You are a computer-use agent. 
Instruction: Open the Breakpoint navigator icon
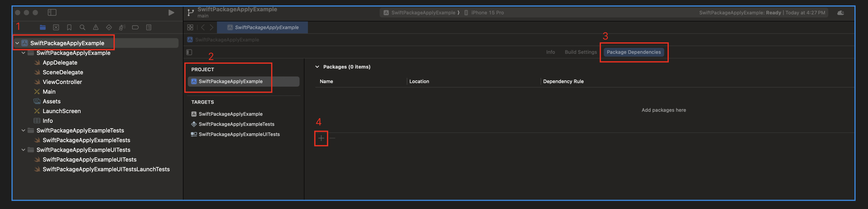[x=135, y=27]
